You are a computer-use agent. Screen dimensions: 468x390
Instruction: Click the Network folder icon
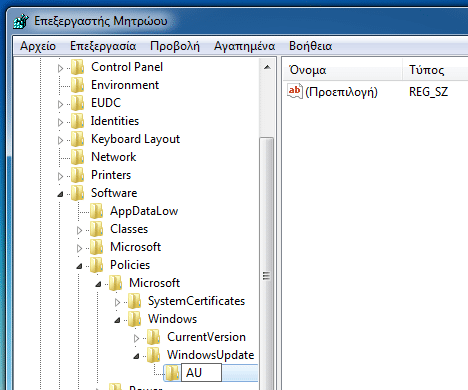coord(78,157)
